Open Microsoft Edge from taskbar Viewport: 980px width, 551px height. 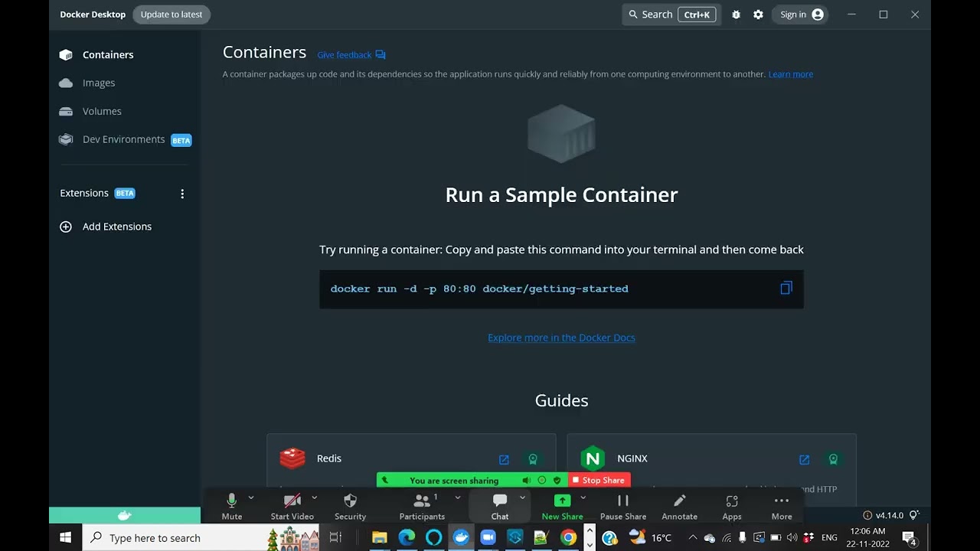pyautogui.click(x=407, y=538)
